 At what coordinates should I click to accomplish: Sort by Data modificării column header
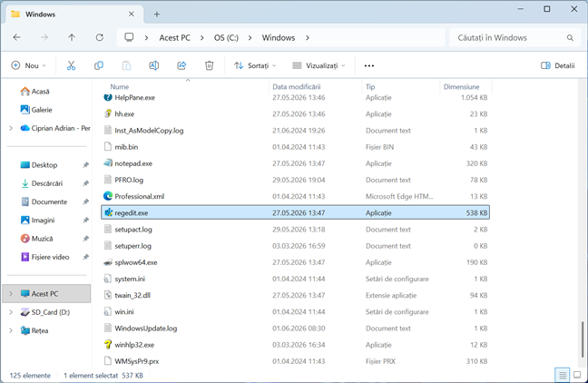click(x=297, y=86)
